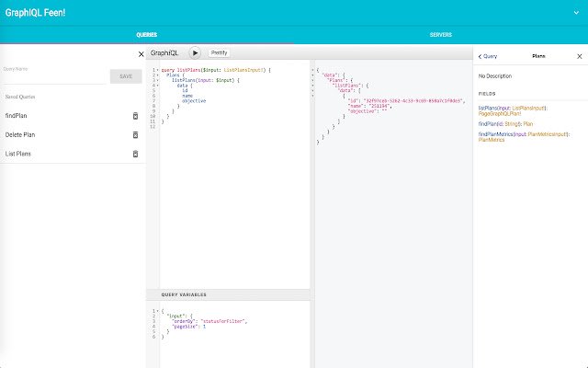The height and width of the screenshot is (368, 588).
Task: Click the SAVE button
Action: click(x=126, y=76)
